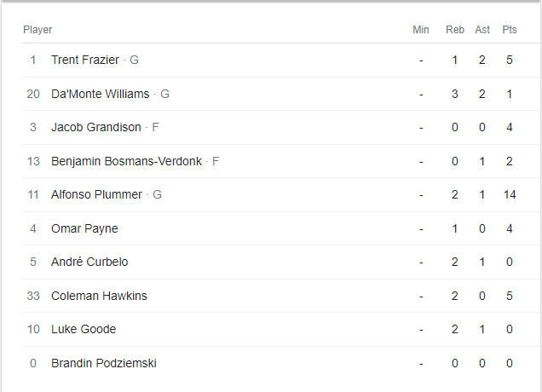
Task: Click the Player column header
Action: pyautogui.click(x=37, y=30)
